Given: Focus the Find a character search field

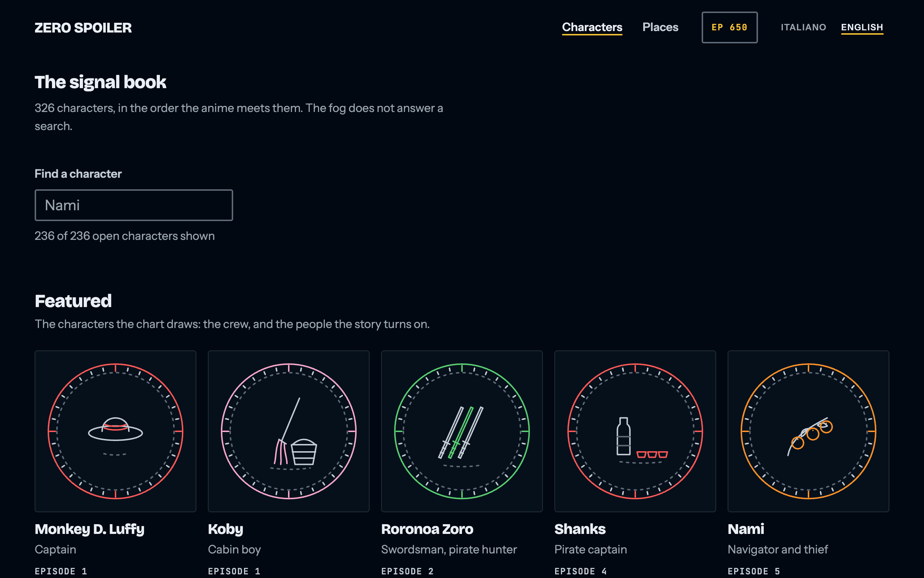Looking at the screenshot, I should (x=134, y=205).
